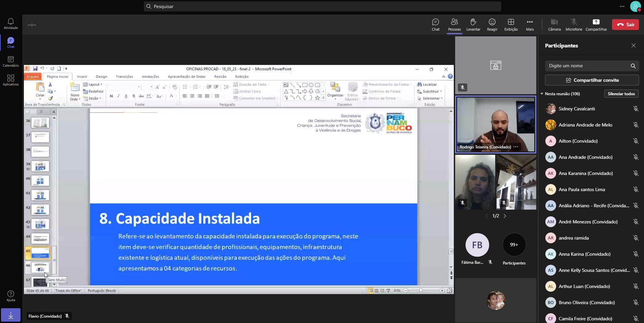Go to next video page arrow
The image size is (644, 323).
tap(505, 216)
